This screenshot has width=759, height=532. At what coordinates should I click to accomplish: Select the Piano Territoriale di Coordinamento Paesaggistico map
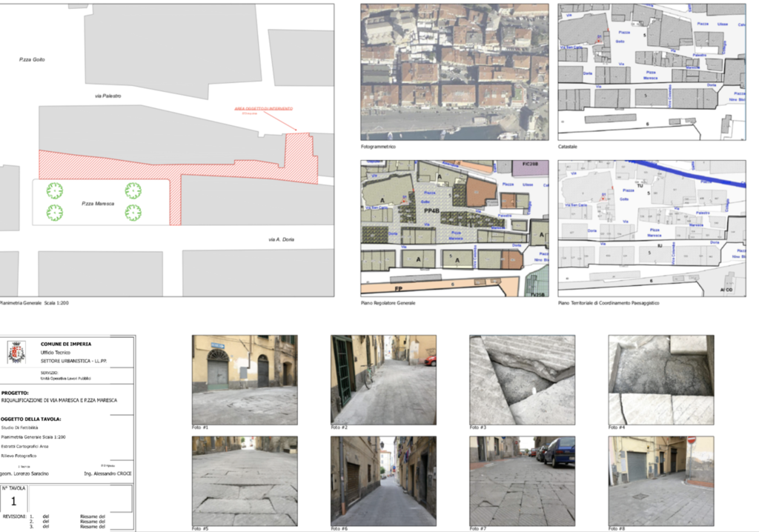(651, 229)
